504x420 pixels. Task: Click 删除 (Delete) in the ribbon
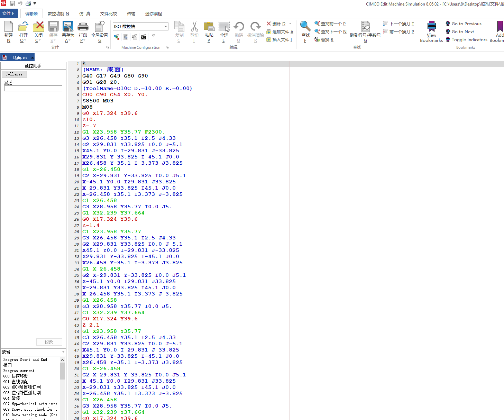click(276, 24)
